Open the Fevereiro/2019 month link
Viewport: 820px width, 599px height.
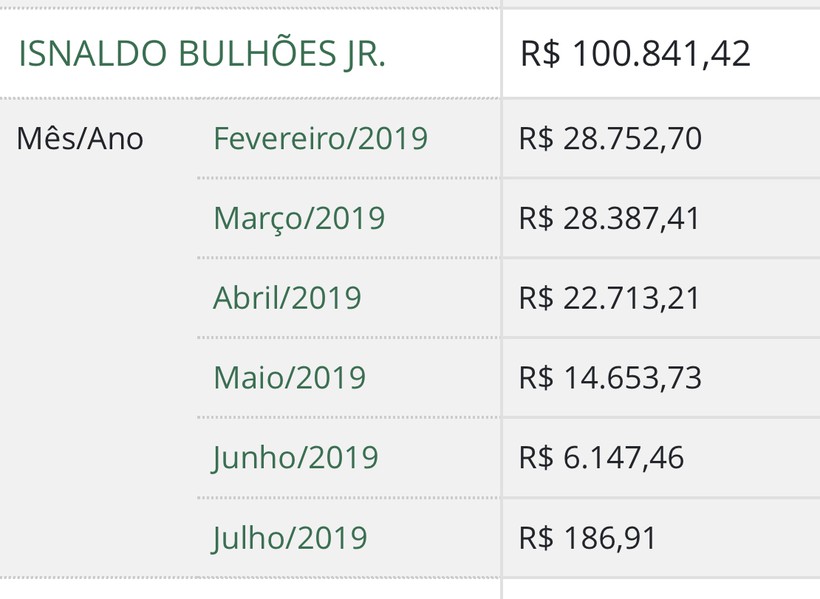[x=321, y=139]
